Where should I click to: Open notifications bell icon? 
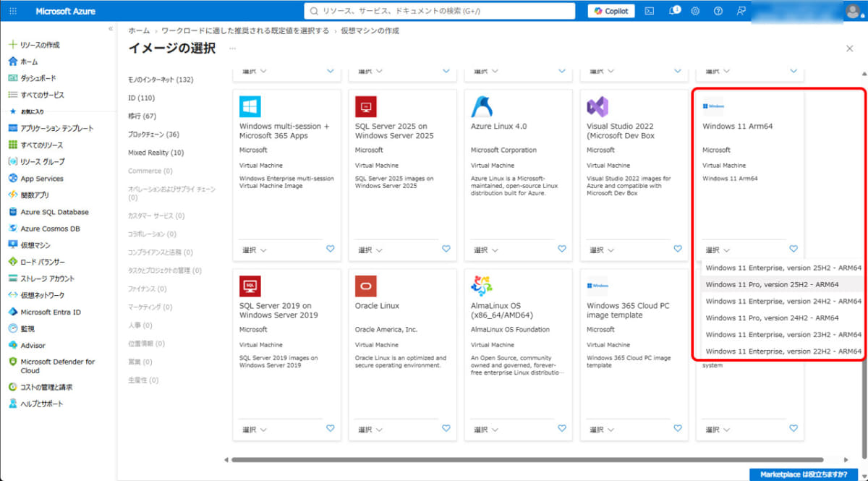pyautogui.click(x=674, y=11)
